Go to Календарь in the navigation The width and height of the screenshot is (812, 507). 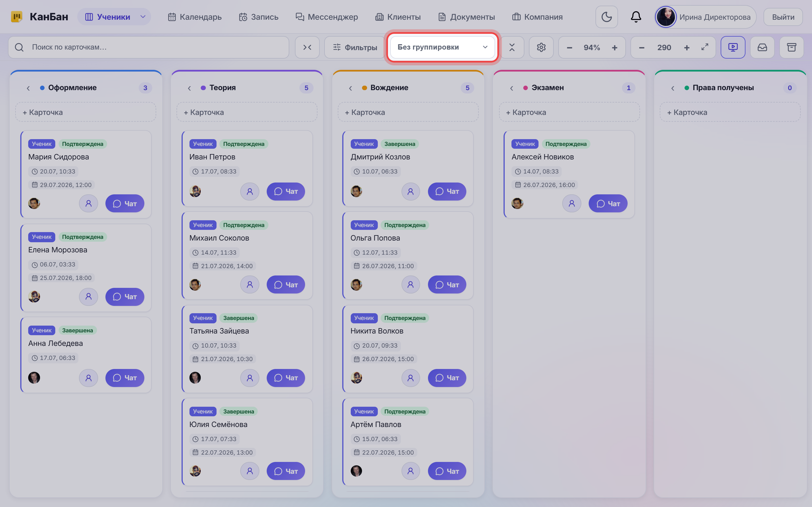pos(195,17)
